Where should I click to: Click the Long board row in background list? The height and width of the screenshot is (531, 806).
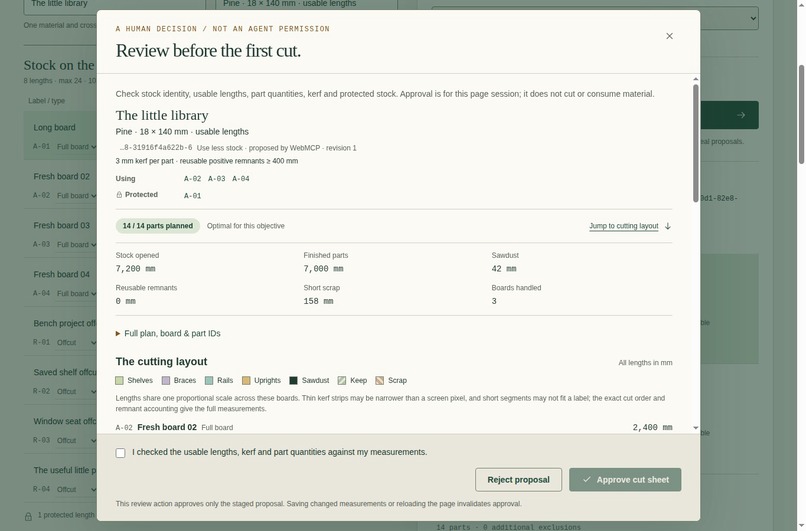pos(60,136)
